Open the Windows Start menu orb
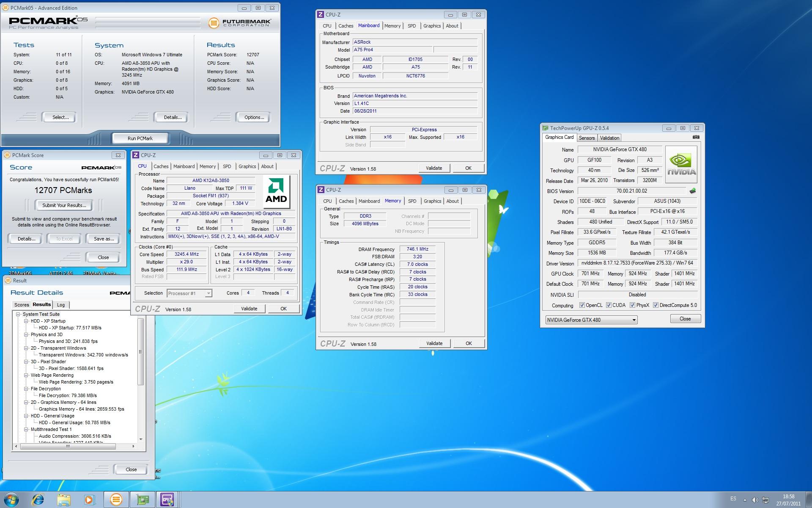The height and width of the screenshot is (508, 812). tap(11, 500)
